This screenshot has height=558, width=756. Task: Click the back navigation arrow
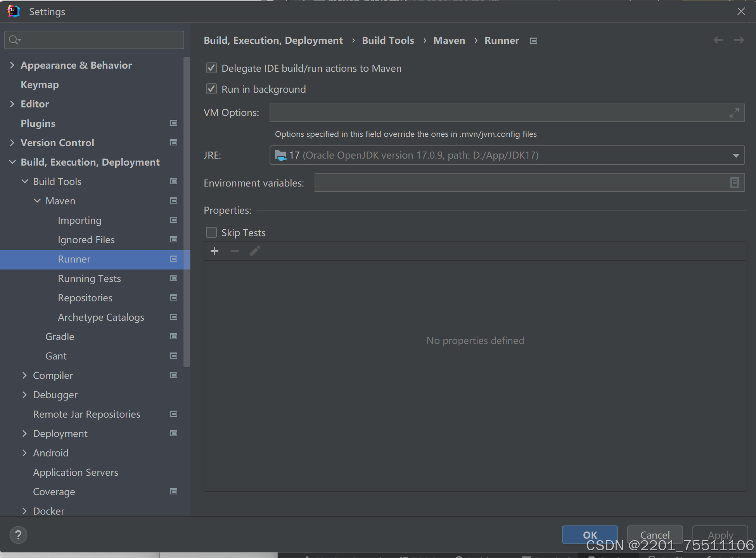[718, 40]
